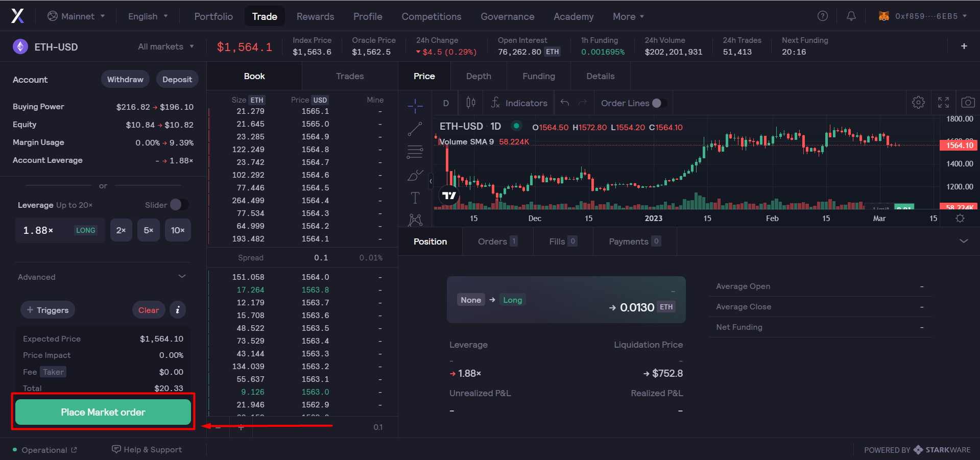This screenshot has width=980, height=460.
Task: Toggle the leverage Slider switch
Action: [x=179, y=205]
